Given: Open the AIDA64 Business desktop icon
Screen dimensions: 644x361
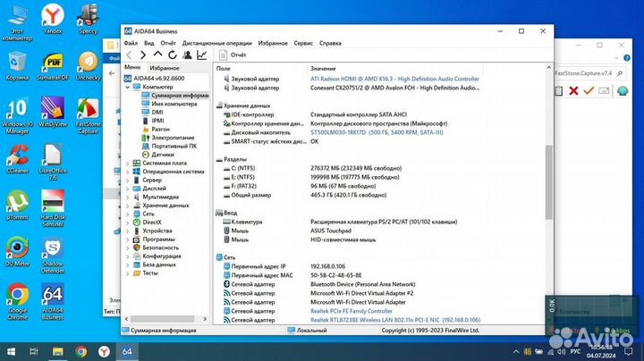Looking at the screenshot, I should (x=53, y=301).
